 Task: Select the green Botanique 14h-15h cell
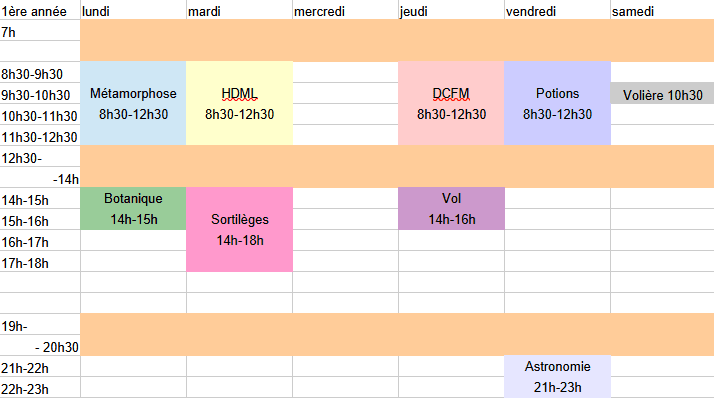[x=133, y=209]
